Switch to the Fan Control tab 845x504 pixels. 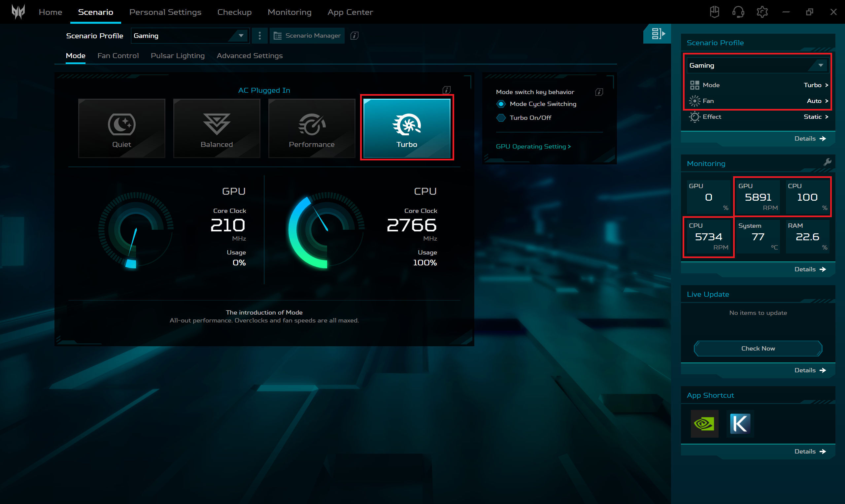click(x=118, y=55)
